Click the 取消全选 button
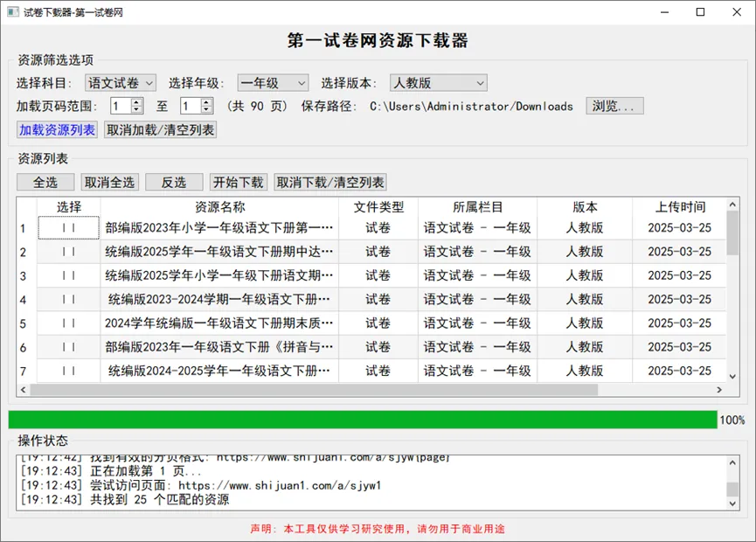 [109, 183]
